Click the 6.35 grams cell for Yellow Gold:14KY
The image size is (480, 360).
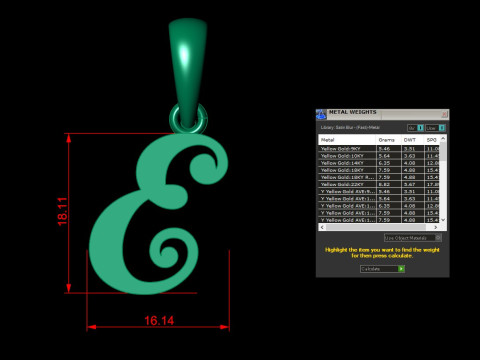coord(389,163)
